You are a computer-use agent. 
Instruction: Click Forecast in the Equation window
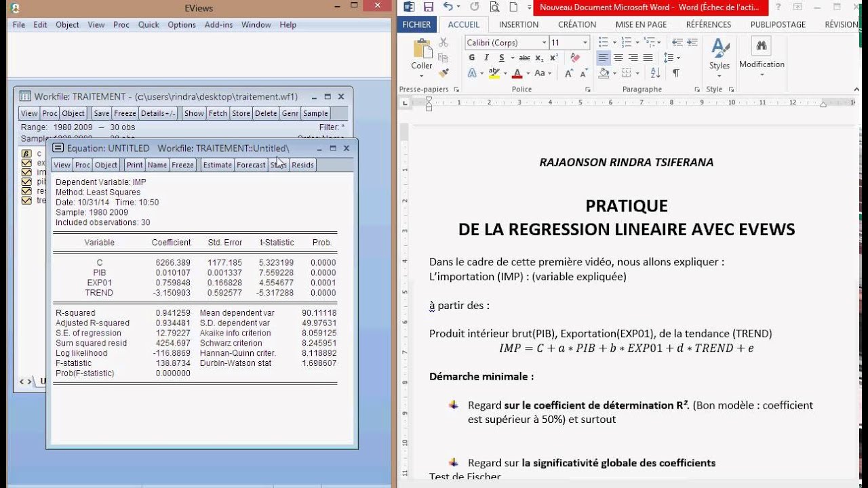(x=251, y=165)
